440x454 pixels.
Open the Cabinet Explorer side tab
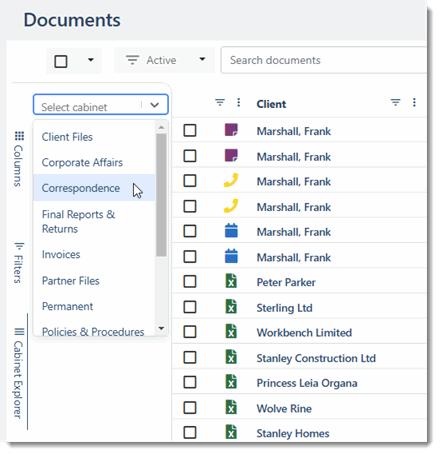[19, 372]
